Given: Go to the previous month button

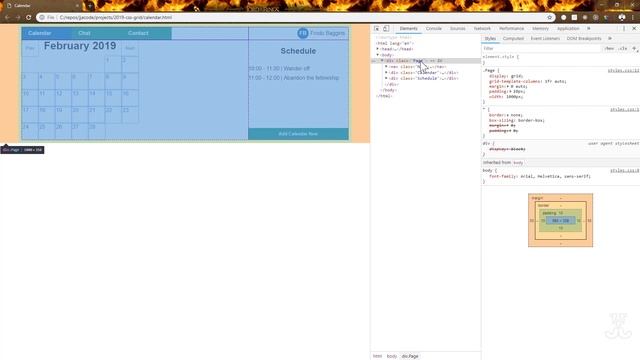Looking at the screenshot, I should [x=30, y=48].
